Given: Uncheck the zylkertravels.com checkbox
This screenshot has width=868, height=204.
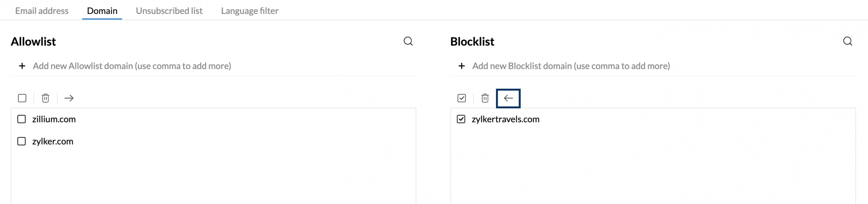Looking at the screenshot, I should pyautogui.click(x=461, y=119).
